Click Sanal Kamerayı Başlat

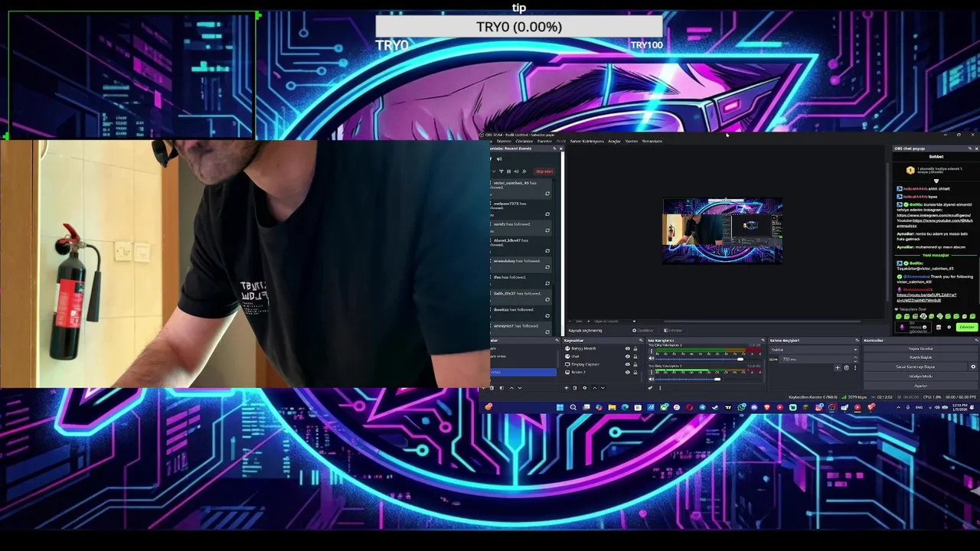coord(915,367)
